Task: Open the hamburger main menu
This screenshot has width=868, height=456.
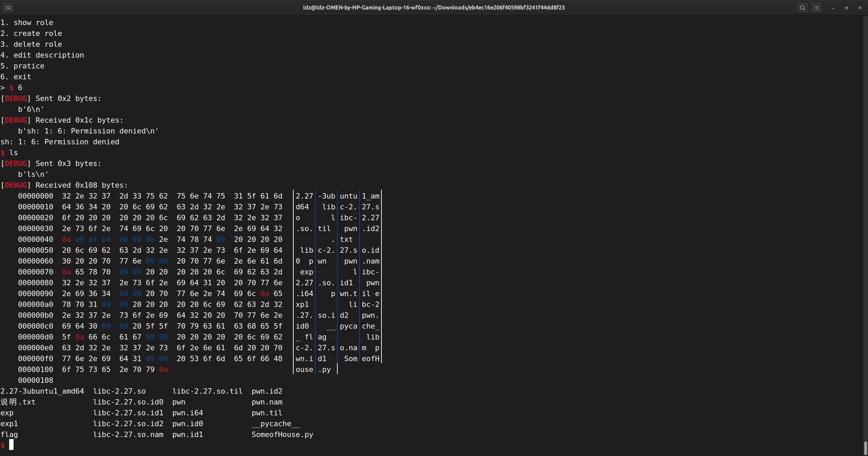Action: [817, 7]
